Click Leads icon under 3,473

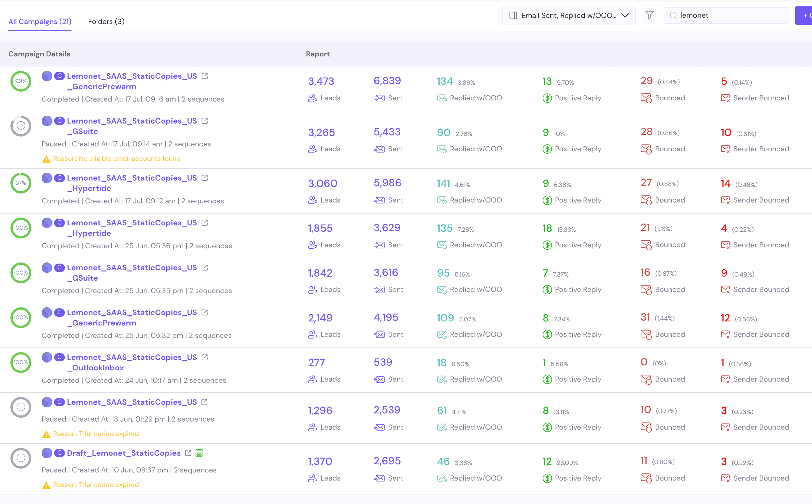312,98
